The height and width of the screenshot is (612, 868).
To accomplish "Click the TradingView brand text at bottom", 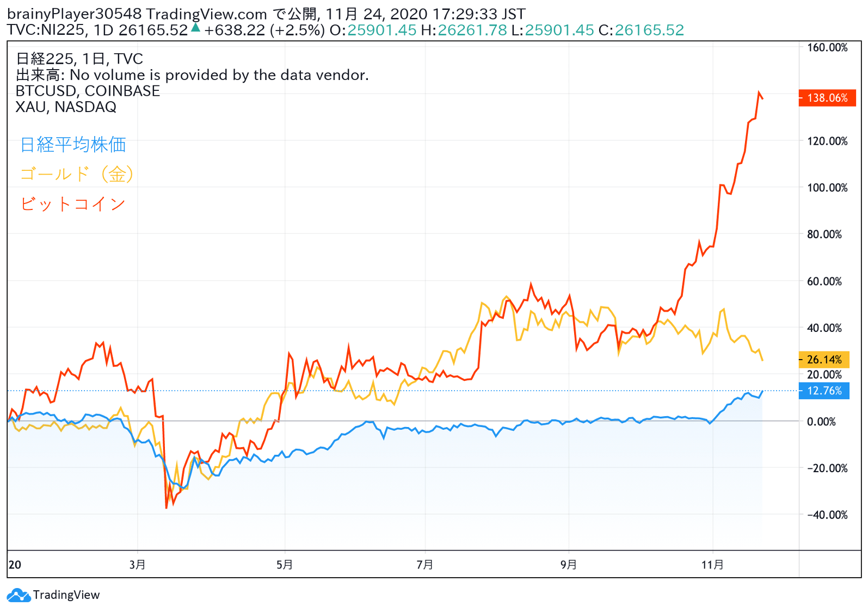I will pyautogui.click(x=66, y=595).
